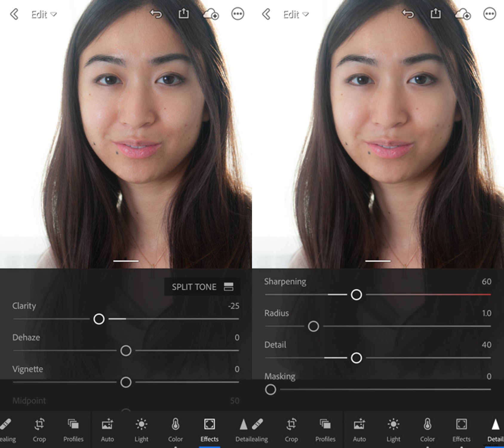
Task: Collapse the editing panel with back arrow
Action: coord(14,14)
